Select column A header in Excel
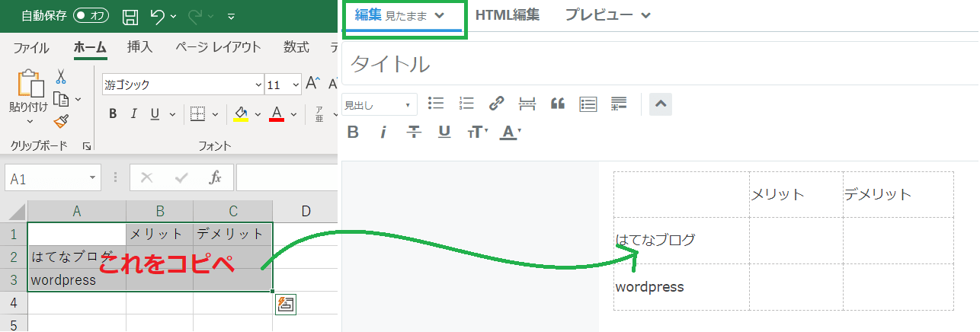Image resolution: width=980 pixels, height=332 pixels. coord(77,211)
